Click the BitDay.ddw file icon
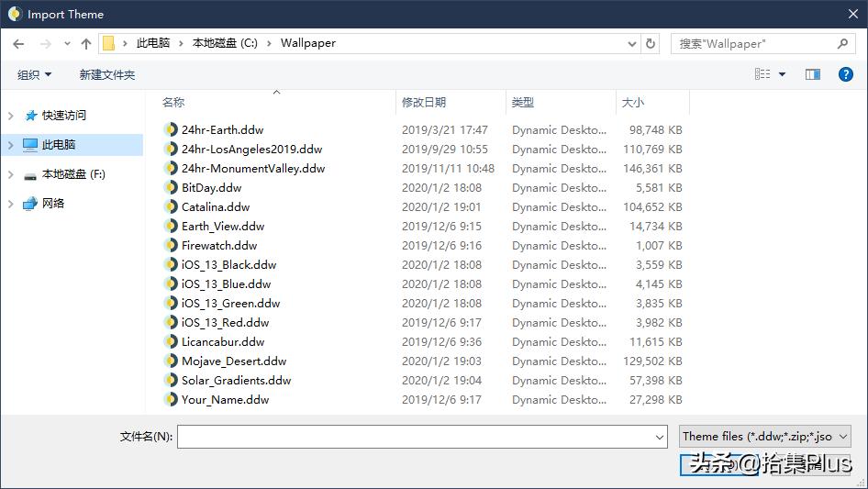868x489 pixels. coord(171,187)
